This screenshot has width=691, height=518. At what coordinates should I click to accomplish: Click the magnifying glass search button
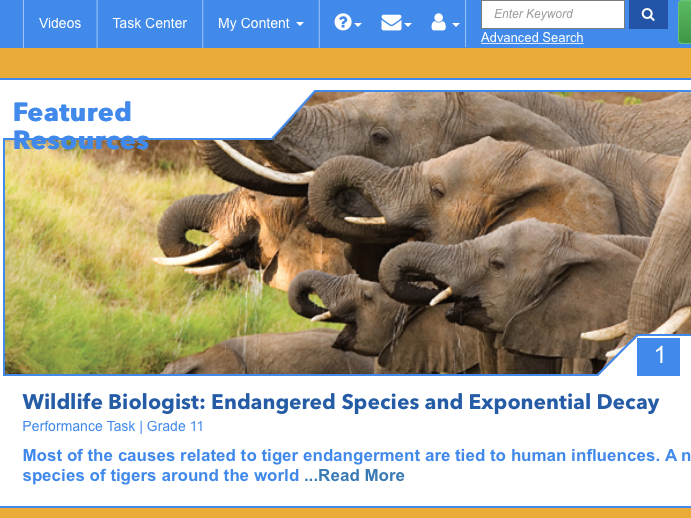coord(648,15)
